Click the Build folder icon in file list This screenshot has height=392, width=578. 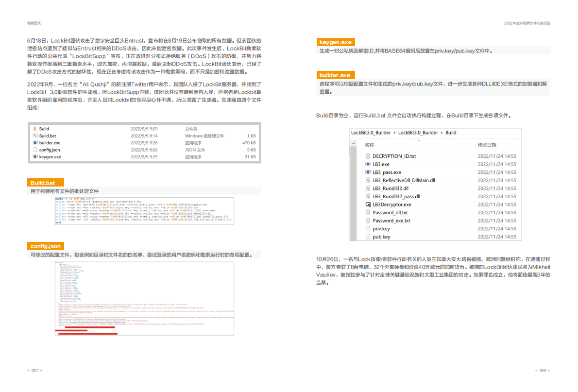[35, 129]
